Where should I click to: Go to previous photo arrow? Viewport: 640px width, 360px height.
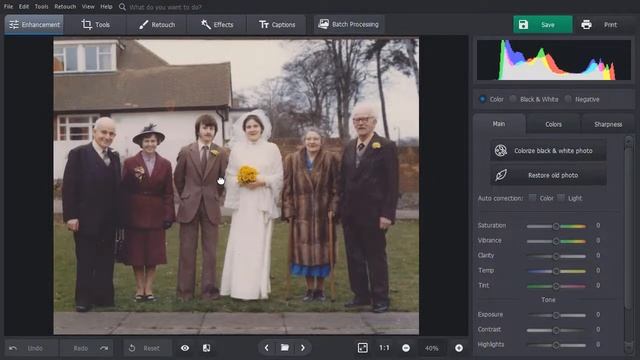click(267, 348)
